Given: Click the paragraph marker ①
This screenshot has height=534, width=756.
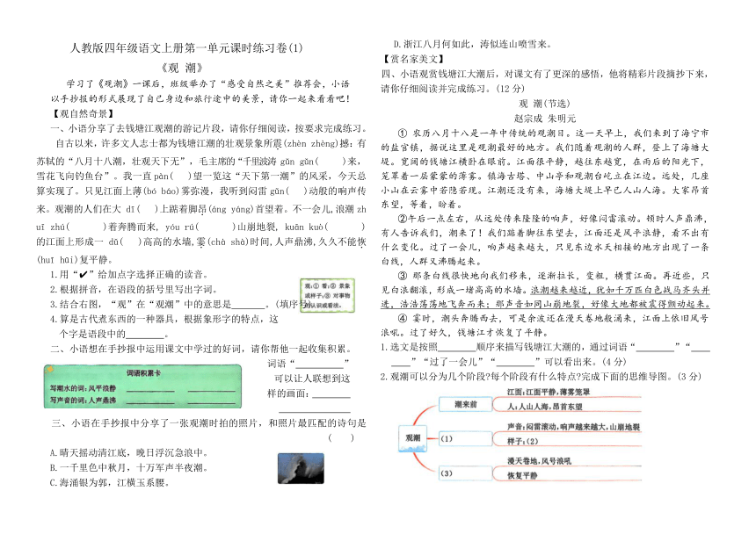Looking at the screenshot, I should [x=403, y=133].
